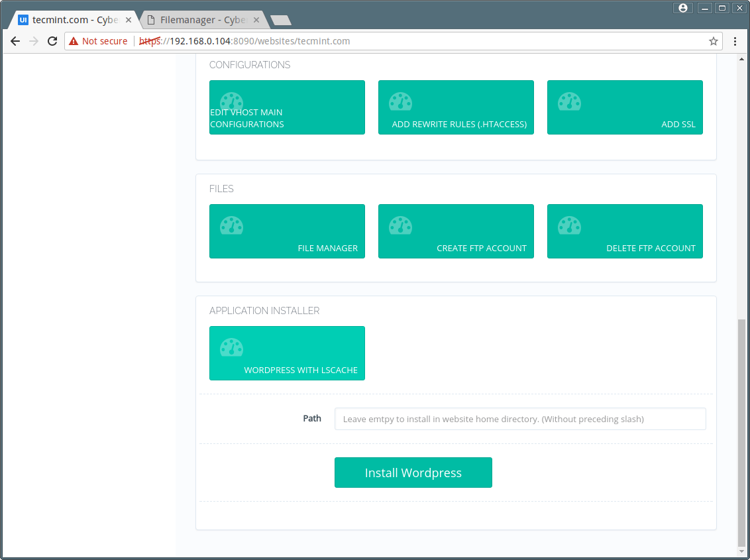Click the Path input field
The height and width of the screenshot is (560, 750).
(x=520, y=419)
